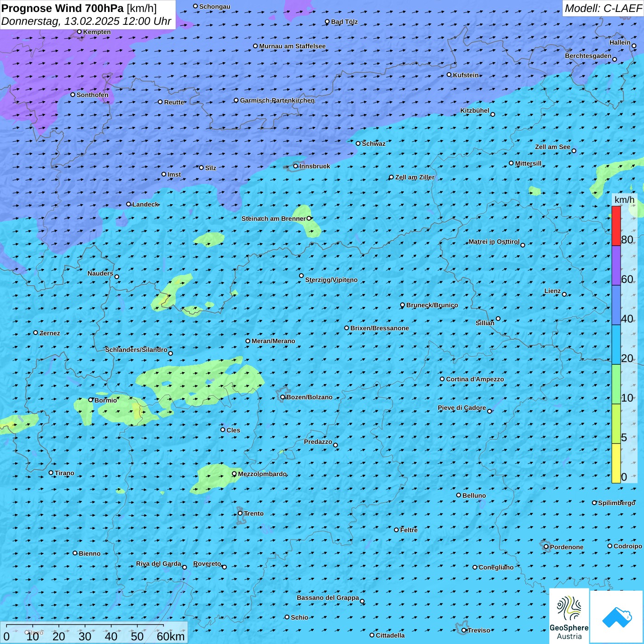Click the 'Meran/Merano' label
644x644 pixels.
pyautogui.click(x=273, y=341)
